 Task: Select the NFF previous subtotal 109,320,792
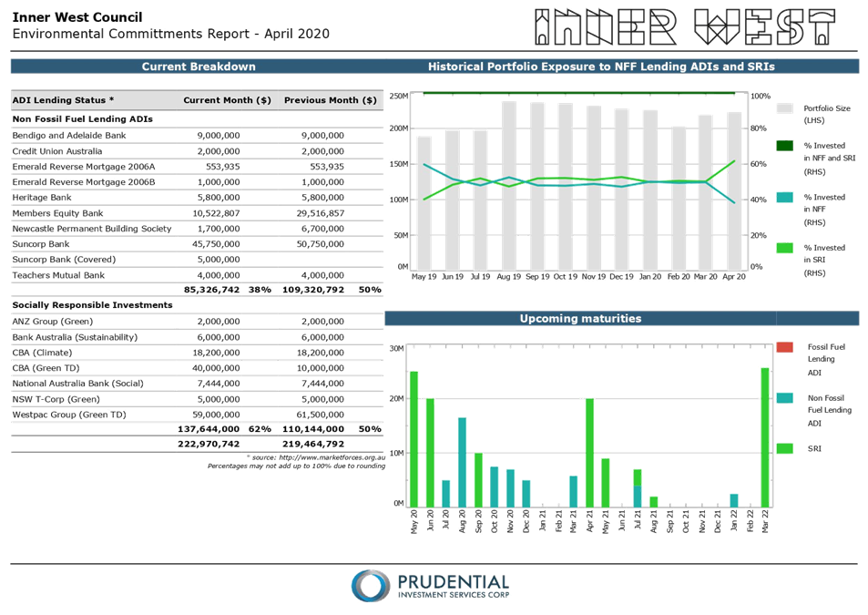[x=313, y=290]
